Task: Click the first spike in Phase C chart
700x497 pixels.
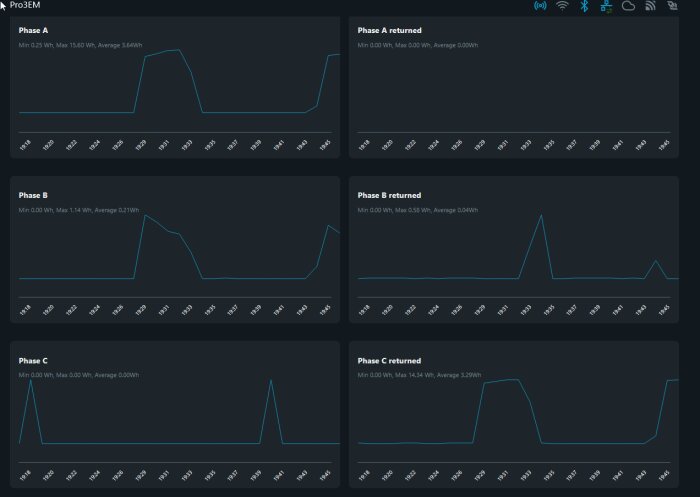Action: [30, 380]
